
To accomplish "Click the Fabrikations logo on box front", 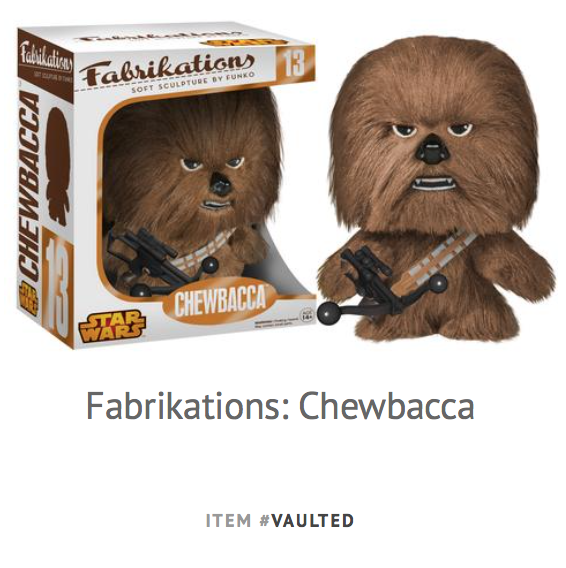I will click(167, 70).
